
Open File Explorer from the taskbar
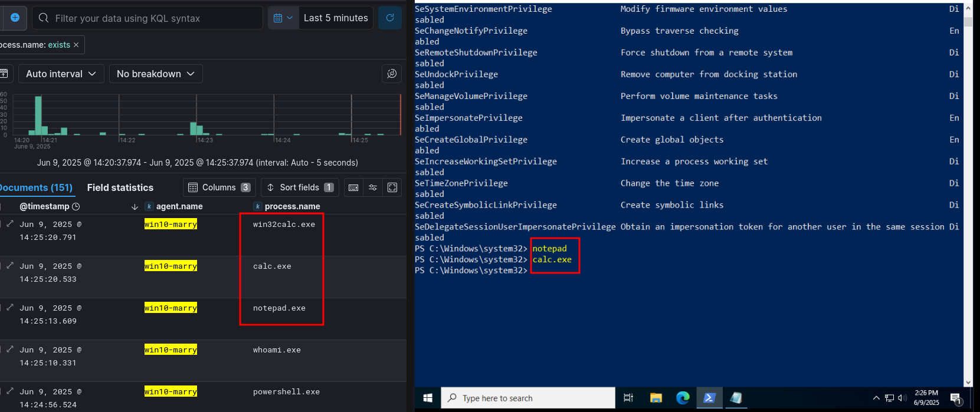point(655,398)
